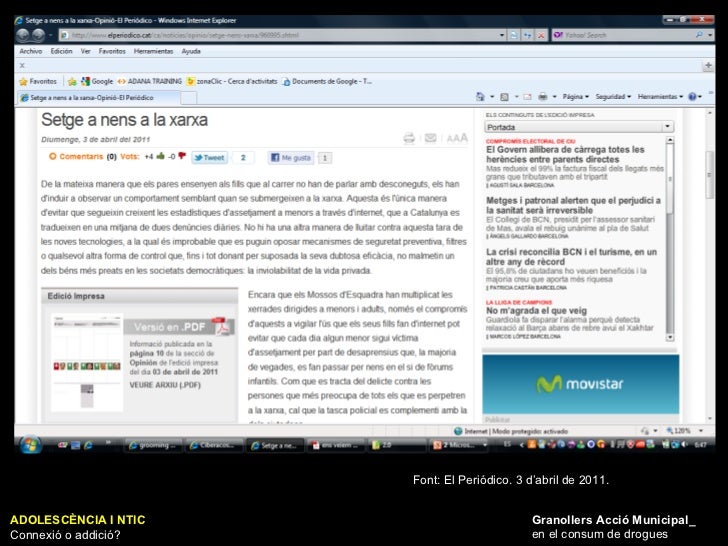Click the browser Forward arrow button
This screenshot has width=728, height=546.
38,35
